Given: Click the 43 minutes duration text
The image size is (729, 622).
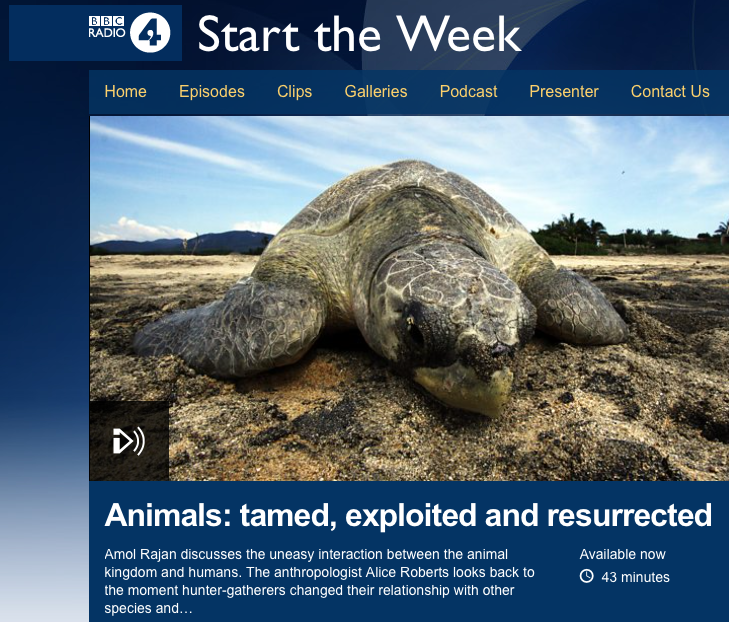Looking at the screenshot, I should click(635, 577).
